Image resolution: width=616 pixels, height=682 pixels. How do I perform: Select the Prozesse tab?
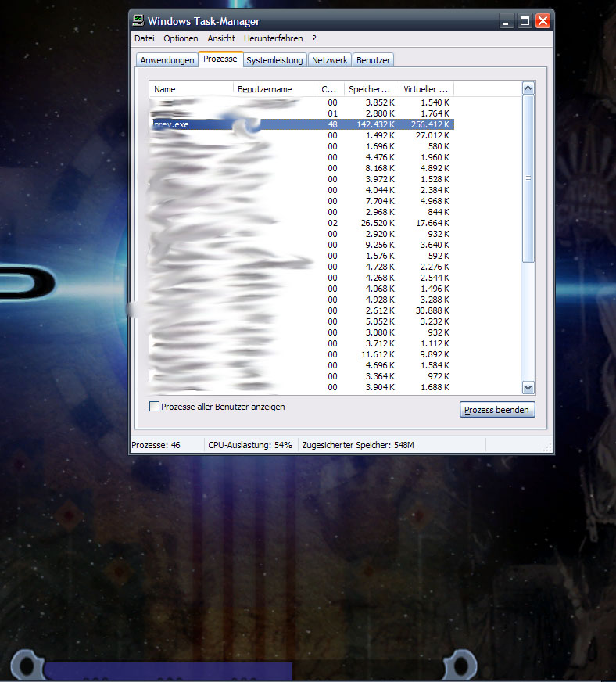pyautogui.click(x=220, y=59)
